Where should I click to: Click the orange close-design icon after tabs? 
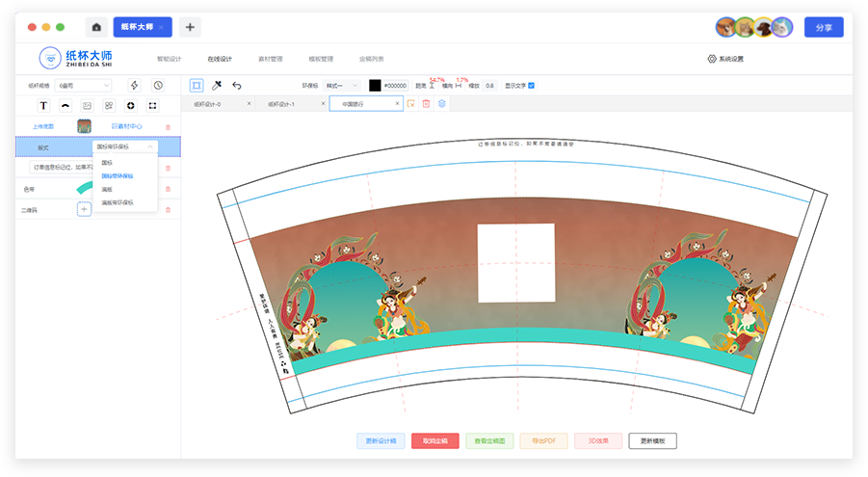pos(410,104)
